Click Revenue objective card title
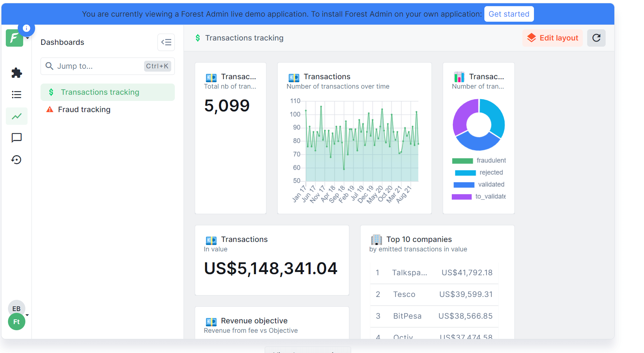Image resolution: width=644 pixels, height=353 pixels. click(x=254, y=321)
